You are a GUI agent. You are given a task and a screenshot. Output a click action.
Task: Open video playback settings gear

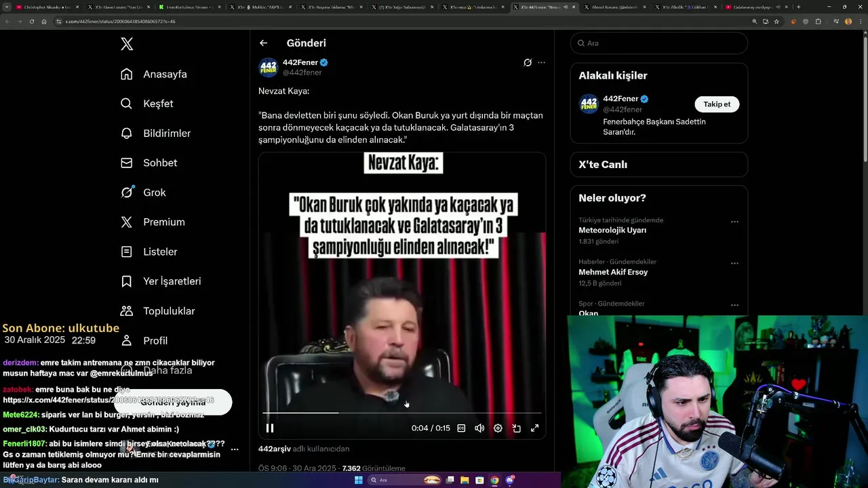click(498, 428)
